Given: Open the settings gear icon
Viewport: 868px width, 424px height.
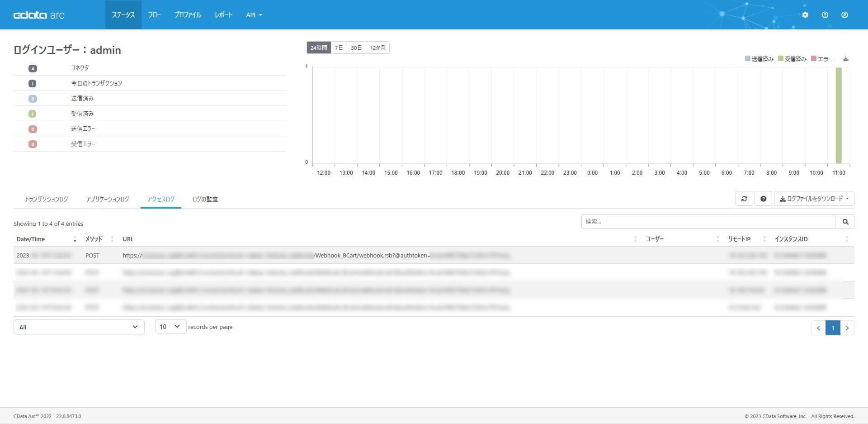Looking at the screenshot, I should [x=805, y=15].
